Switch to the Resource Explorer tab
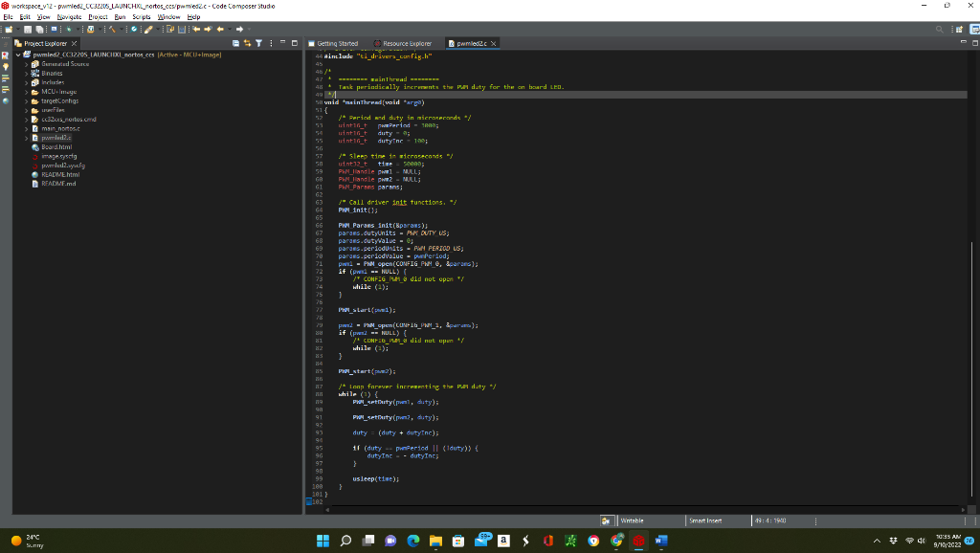 [406, 44]
